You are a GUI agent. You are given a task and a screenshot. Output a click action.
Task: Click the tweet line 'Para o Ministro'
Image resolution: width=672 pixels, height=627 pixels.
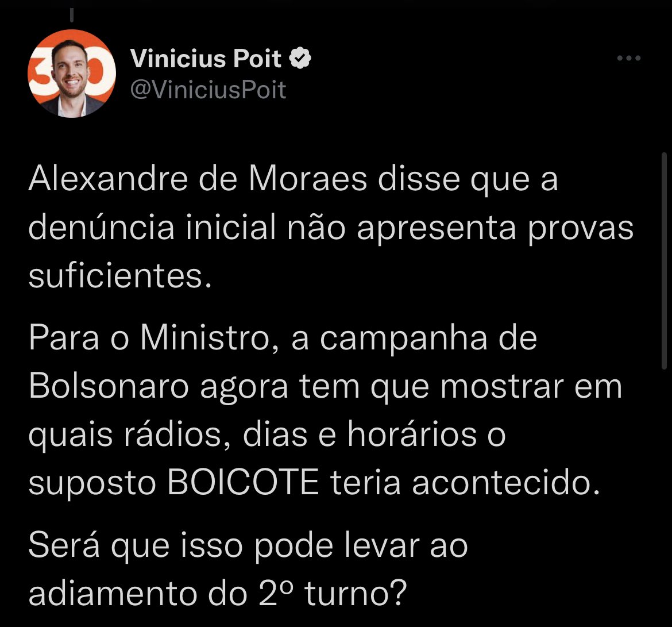click(283, 338)
